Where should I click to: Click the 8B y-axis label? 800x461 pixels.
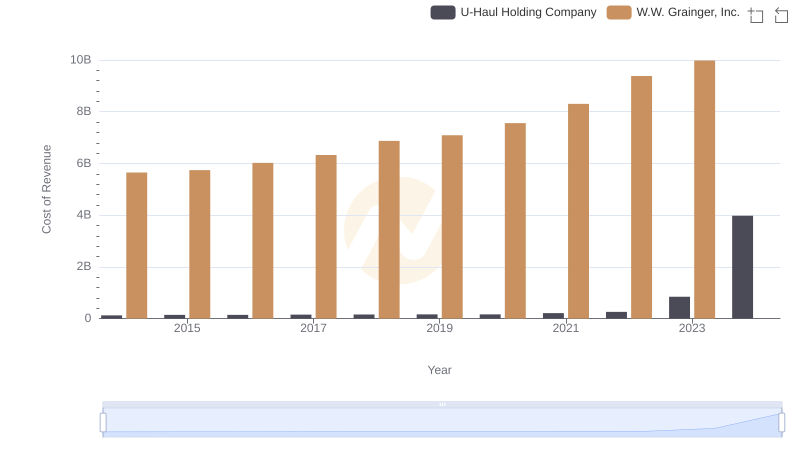[84, 111]
